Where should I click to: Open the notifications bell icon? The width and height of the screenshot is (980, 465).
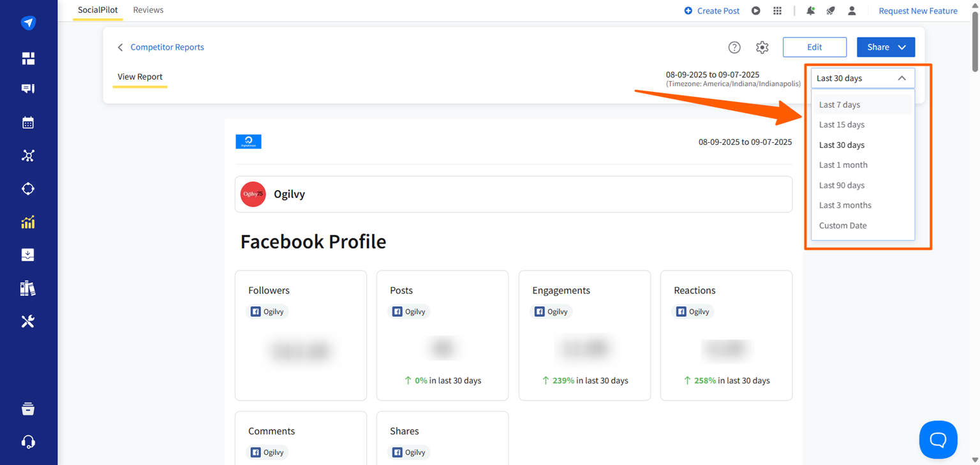[811, 11]
